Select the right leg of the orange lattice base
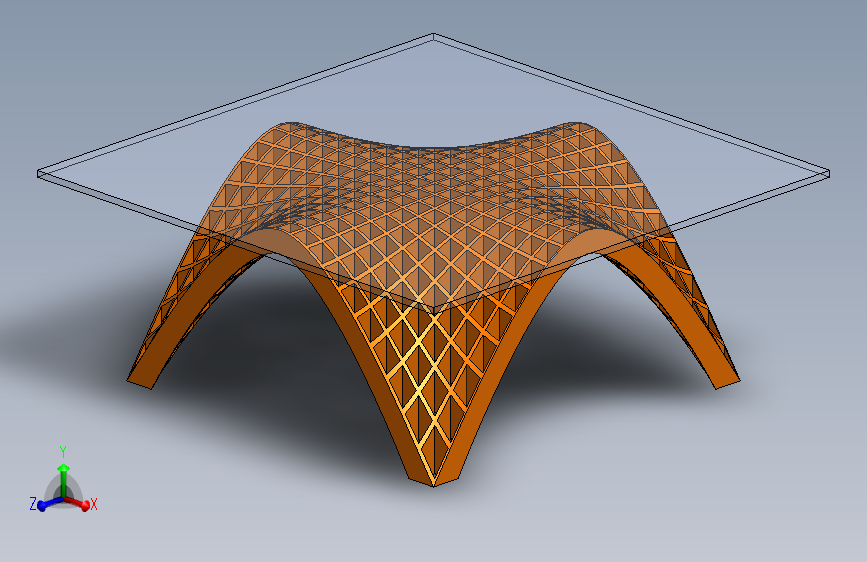The height and width of the screenshot is (562, 867). point(683,315)
